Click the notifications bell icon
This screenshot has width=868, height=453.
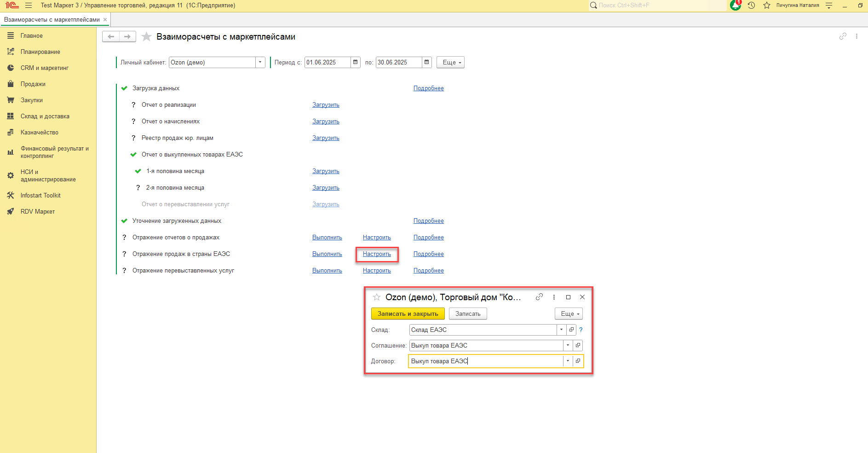point(736,6)
